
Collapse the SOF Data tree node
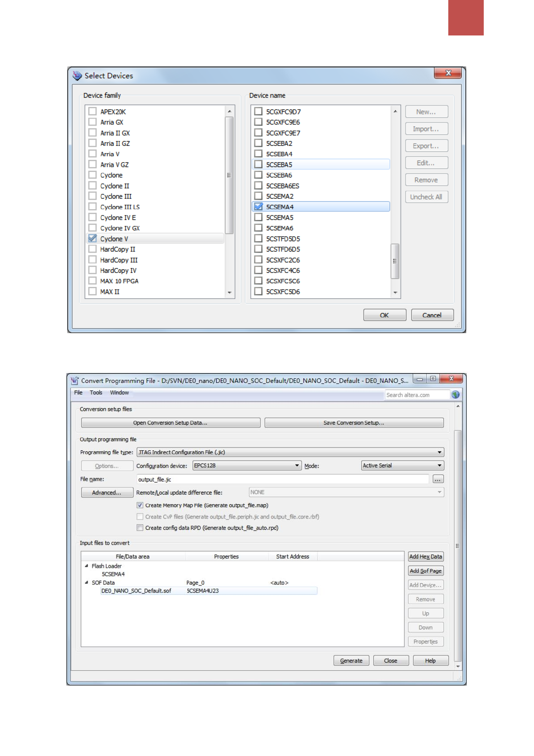(87, 583)
